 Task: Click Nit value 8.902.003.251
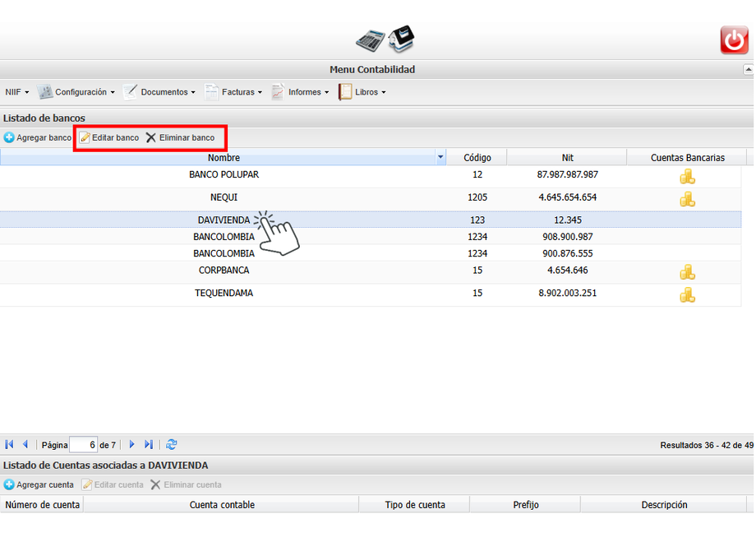click(568, 293)
